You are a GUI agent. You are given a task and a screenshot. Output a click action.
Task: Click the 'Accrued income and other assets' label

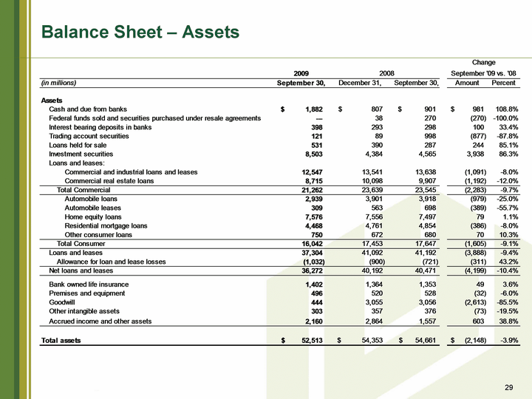(100, 321)
